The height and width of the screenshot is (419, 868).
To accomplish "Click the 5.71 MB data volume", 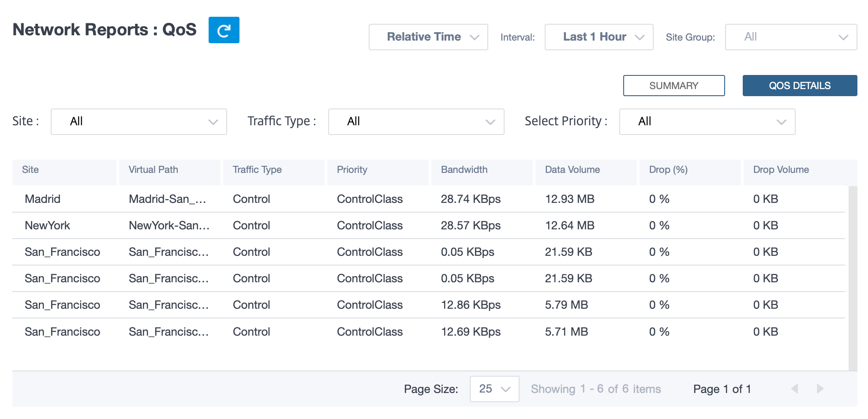I will [x=567, y=332].
